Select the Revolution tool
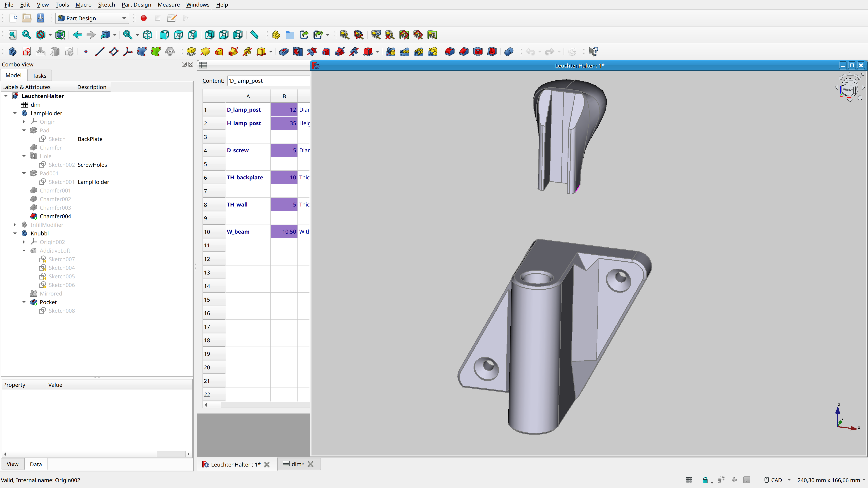The height and width of the screenshot is (488, 868). click(205, 52)
